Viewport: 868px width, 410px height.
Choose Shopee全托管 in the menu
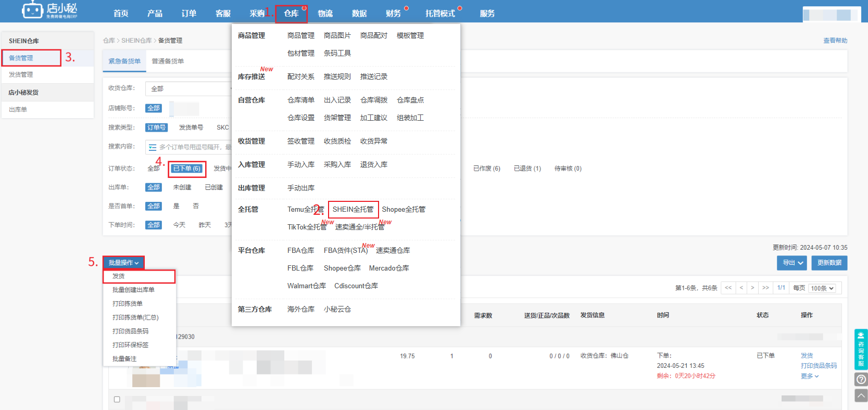[404, 209]
